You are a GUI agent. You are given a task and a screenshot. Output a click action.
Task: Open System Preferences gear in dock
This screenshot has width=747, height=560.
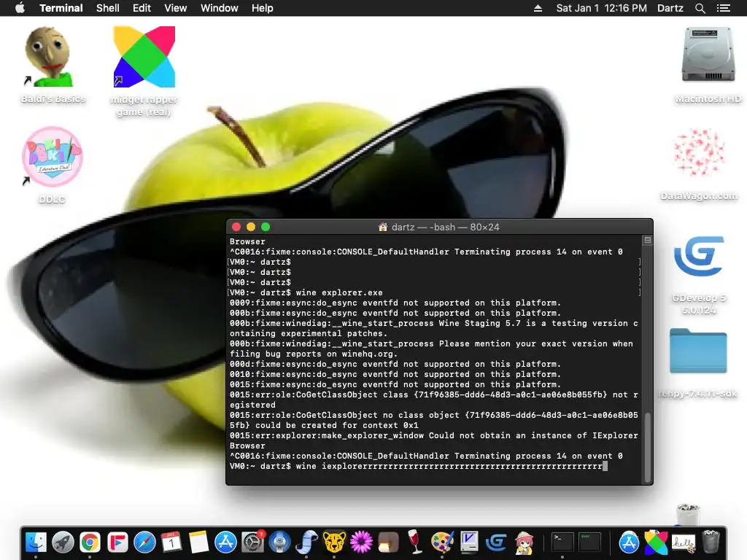[x=253, y=542]
